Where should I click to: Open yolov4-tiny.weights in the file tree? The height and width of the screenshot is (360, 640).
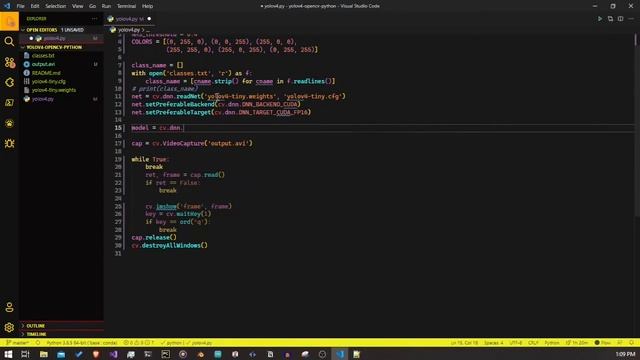(x=53, y=90)
